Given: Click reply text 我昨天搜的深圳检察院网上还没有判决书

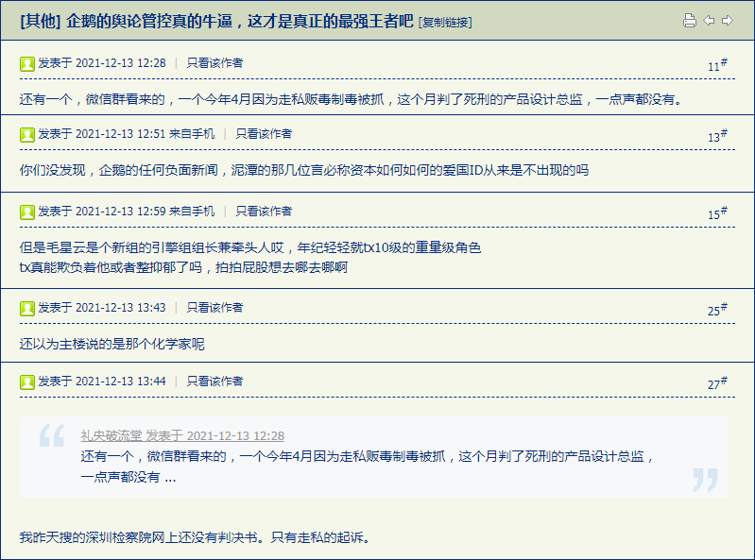Looking at the screenshot, I should [195, 537].
